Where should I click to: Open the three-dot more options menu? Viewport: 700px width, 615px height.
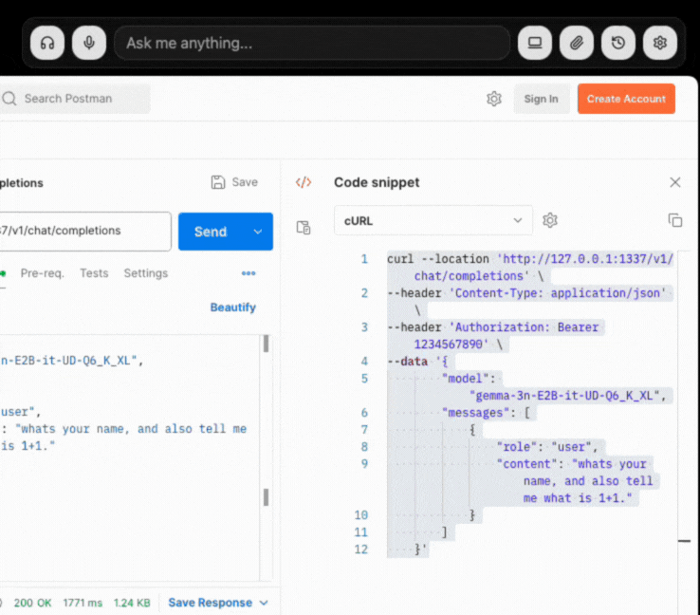[x=249, y=273]
